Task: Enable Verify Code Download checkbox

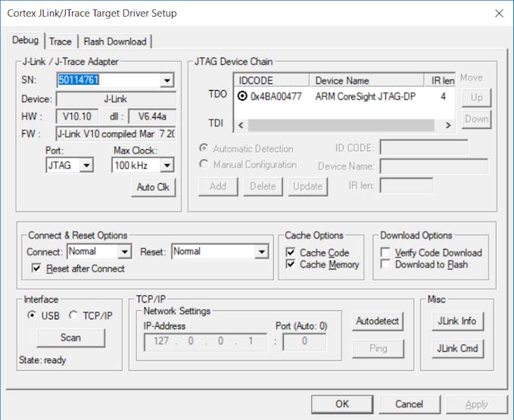Action: 385,252
